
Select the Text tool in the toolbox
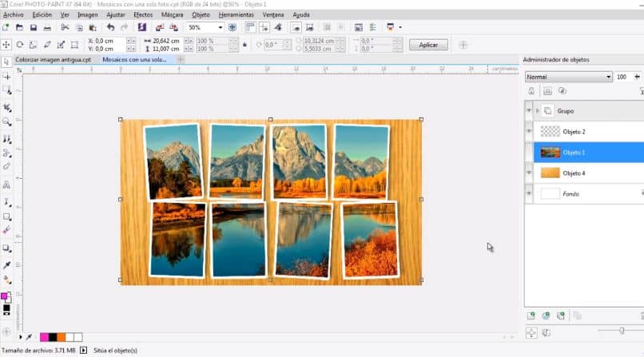click(6, 185)
